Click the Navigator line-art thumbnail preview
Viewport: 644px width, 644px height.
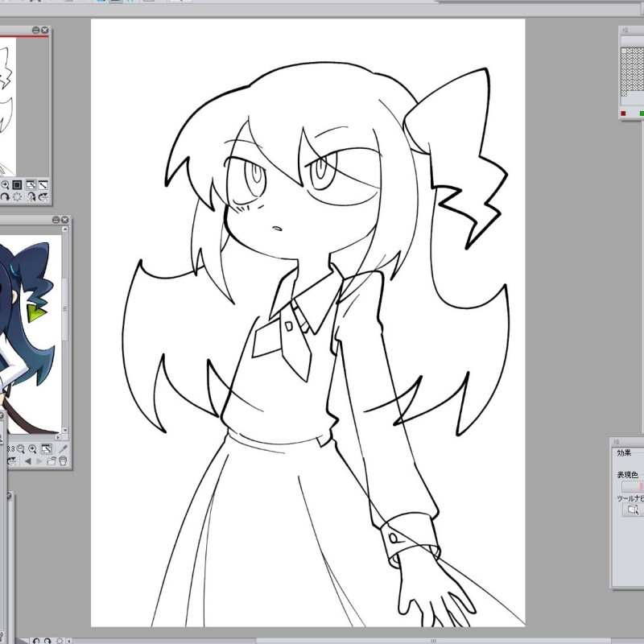coord(8,107)
